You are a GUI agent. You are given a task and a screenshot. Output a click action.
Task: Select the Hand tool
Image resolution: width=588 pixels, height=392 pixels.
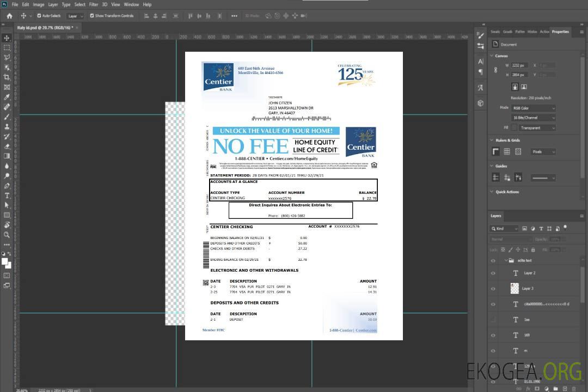tap(7, 225)
